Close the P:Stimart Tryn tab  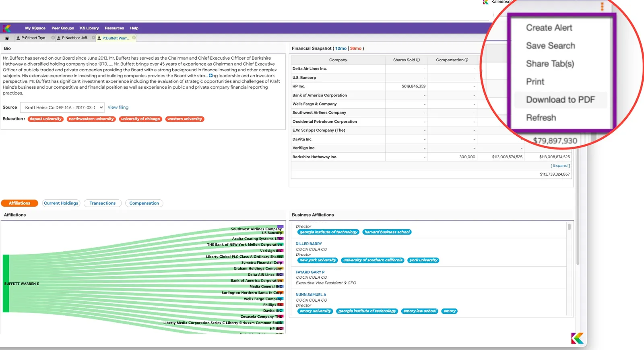click(53, 38)
